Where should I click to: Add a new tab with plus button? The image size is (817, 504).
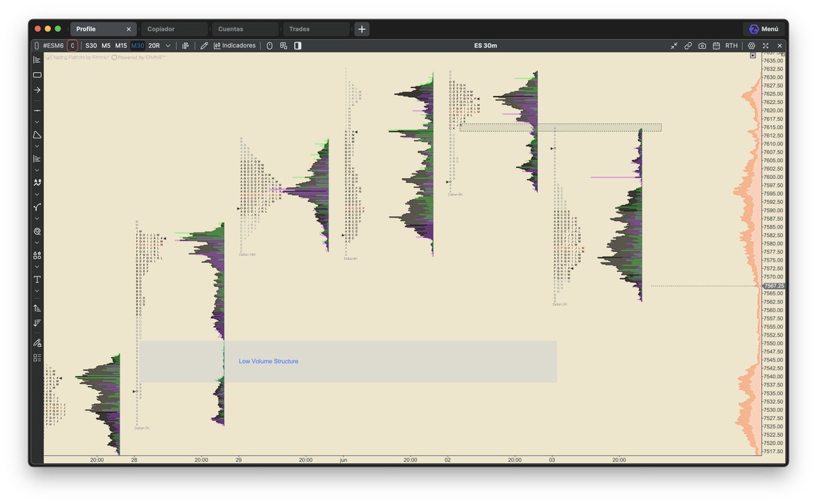tap(362, 29)
